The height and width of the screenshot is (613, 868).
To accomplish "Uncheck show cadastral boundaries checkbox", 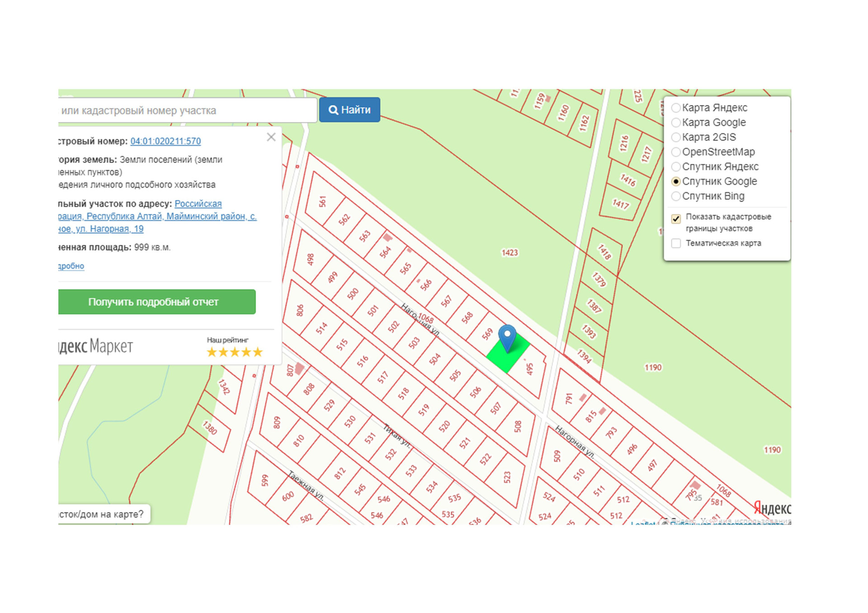I will coord(676,219).
